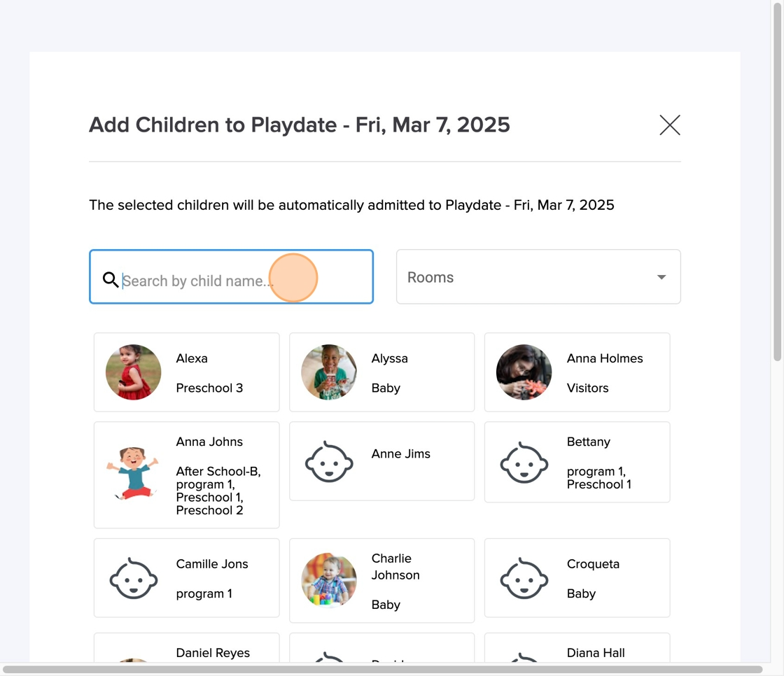This screenshot has width=784, height=676.
Task: Click the horizontal scrollbar at bottom
Action: 382,670
